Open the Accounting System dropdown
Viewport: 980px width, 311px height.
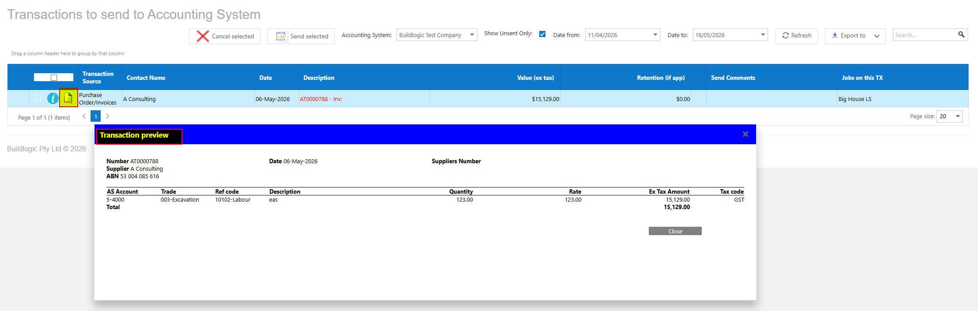point(472,35)
